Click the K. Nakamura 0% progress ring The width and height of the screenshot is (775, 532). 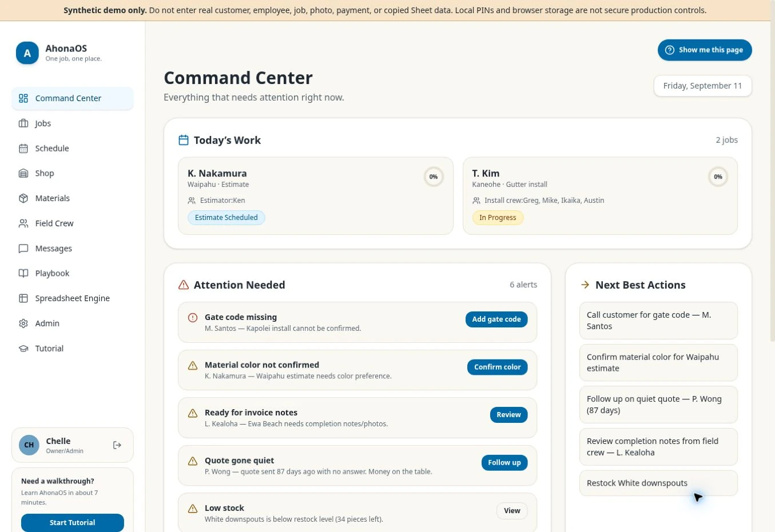point(434,177)
